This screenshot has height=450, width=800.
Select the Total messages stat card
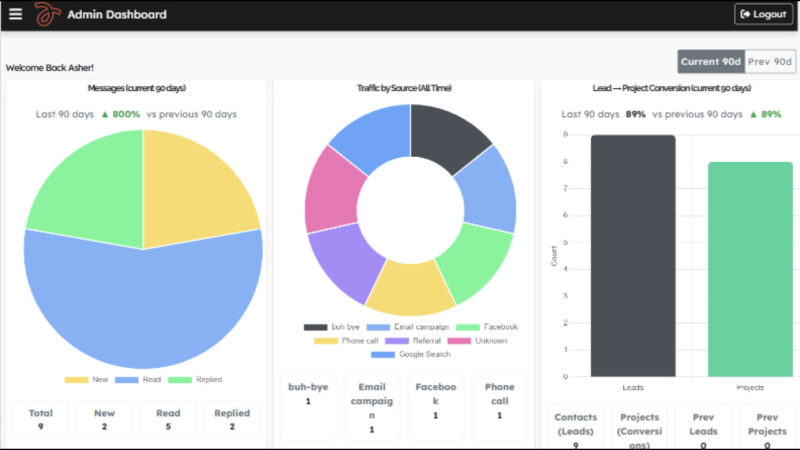coord(41,418)
